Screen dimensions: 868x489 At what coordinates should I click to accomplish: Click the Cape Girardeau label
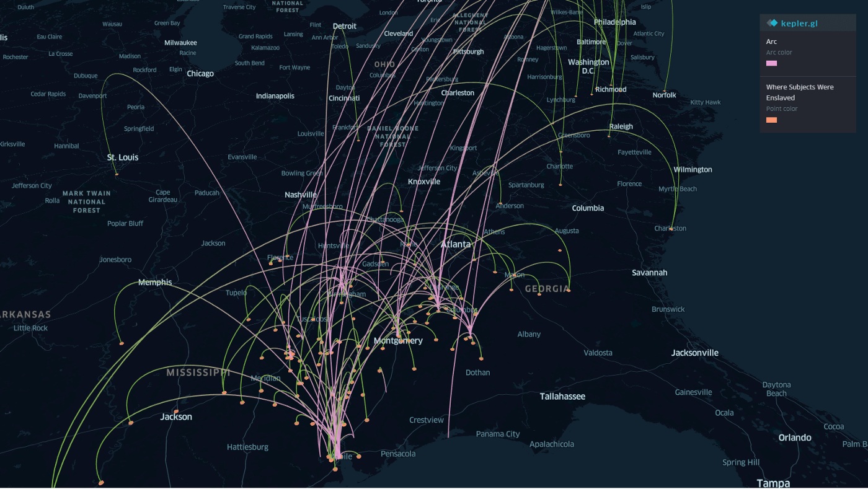[x=163, y=196]
